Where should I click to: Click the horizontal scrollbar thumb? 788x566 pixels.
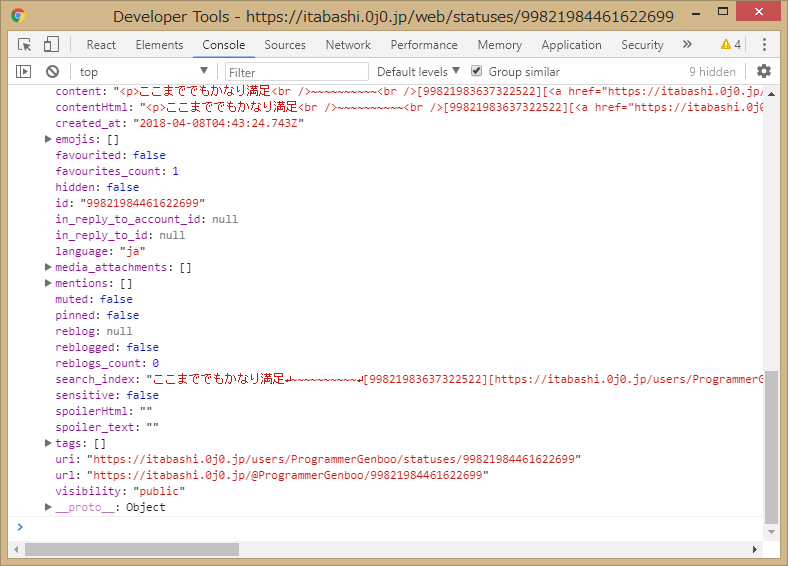(132, 549)
